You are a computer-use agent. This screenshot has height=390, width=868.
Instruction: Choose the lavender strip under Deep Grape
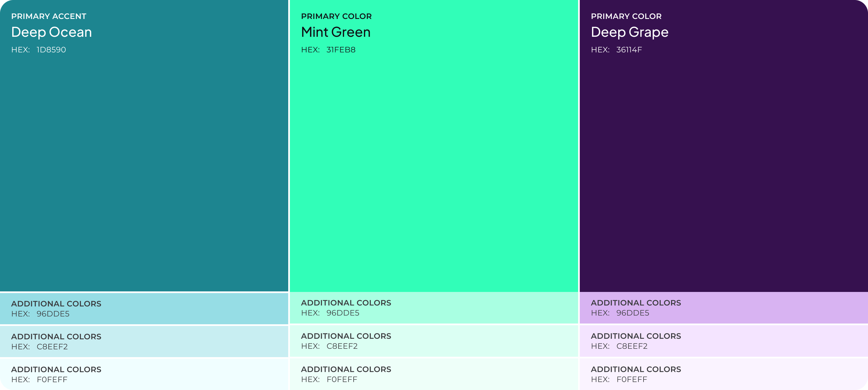pyautogui.click(x=723, y=308)
